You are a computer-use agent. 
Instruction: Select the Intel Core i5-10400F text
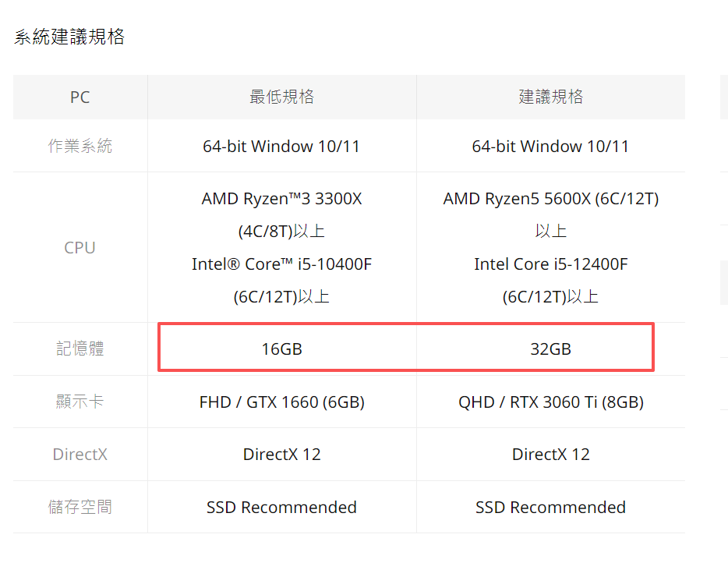click(281, 264)
